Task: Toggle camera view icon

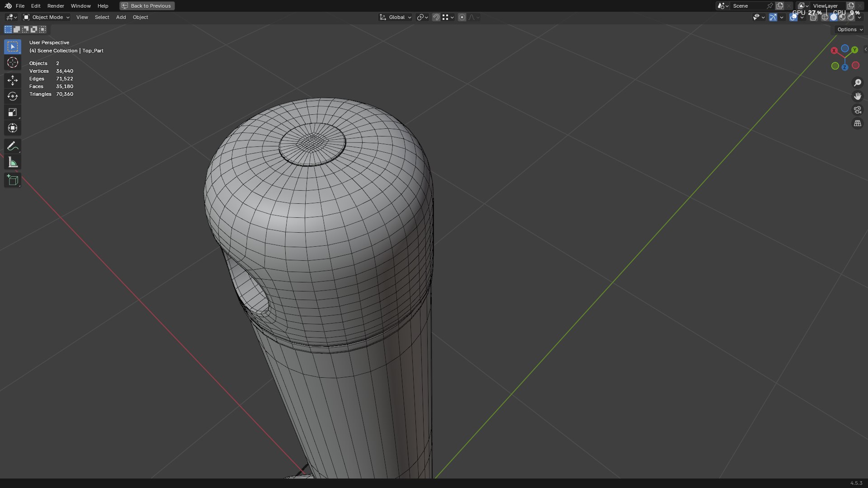Action: [857, 110]
